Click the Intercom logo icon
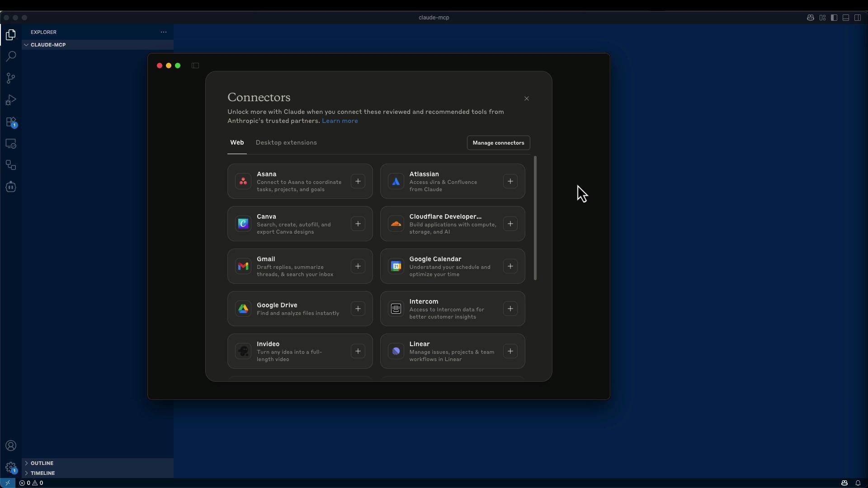This screenshot has height=488, width=868. pos(396,309)
